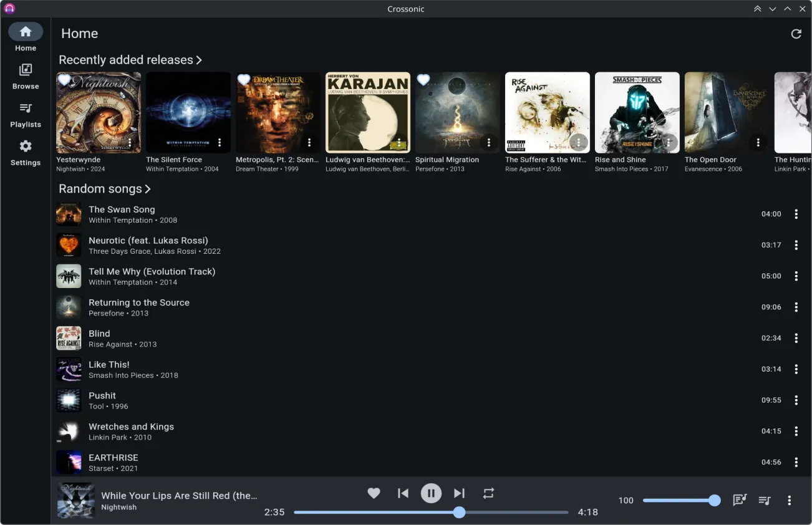Adjust the volume slider

point(680,500)
